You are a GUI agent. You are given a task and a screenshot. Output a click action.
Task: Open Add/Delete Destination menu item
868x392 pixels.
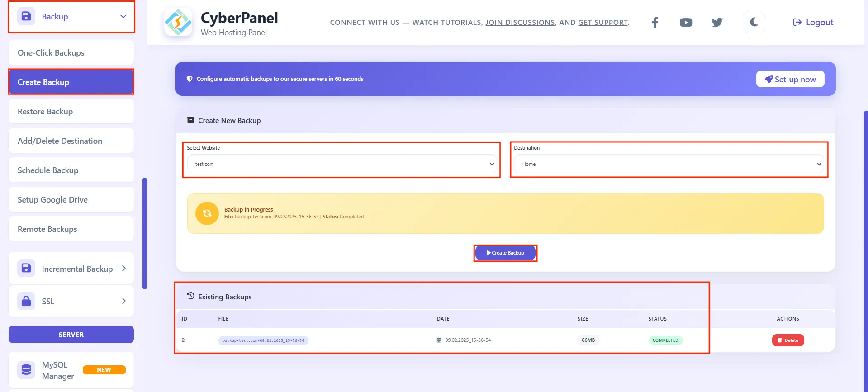(x=71, y=141)
